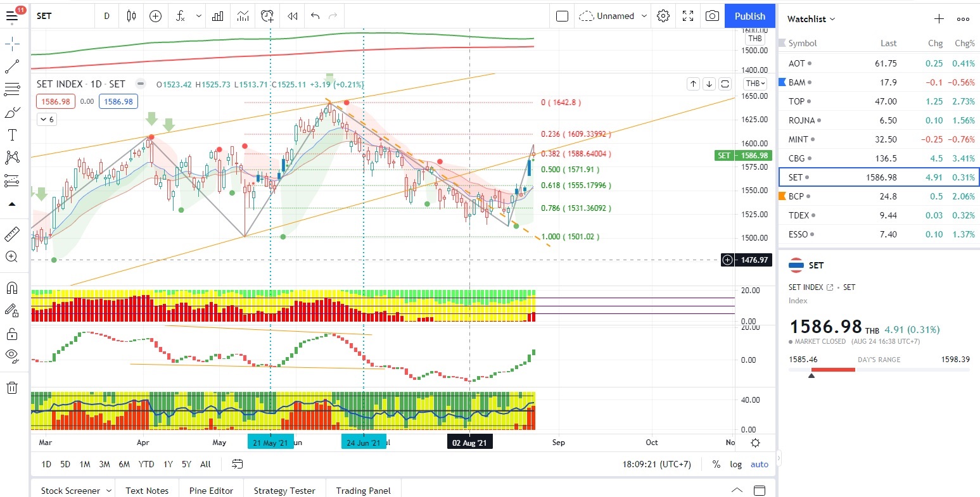Open the Trading Panel tab

(x=363, y=490)
